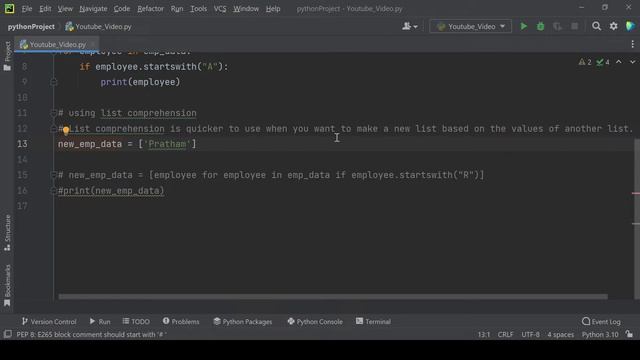Change CRLF line separator setting
Screen dimensions: 640x360
point(505,334)
